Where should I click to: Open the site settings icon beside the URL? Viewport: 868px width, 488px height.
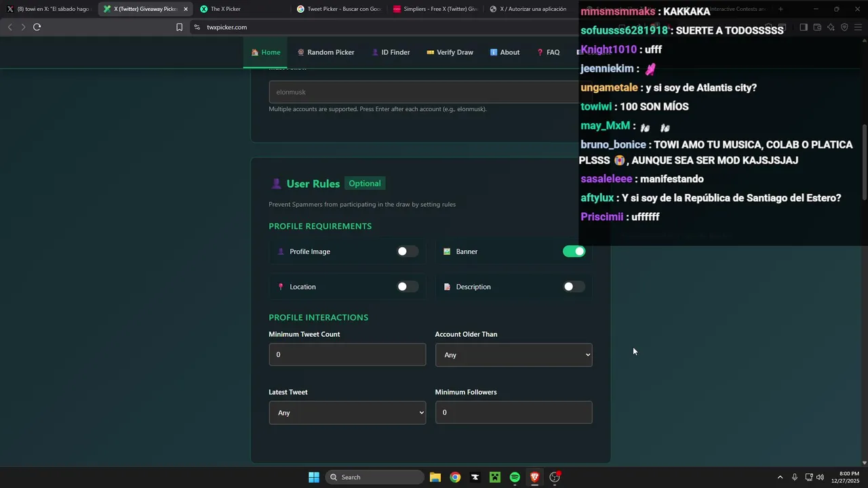(x=197, y=27)
